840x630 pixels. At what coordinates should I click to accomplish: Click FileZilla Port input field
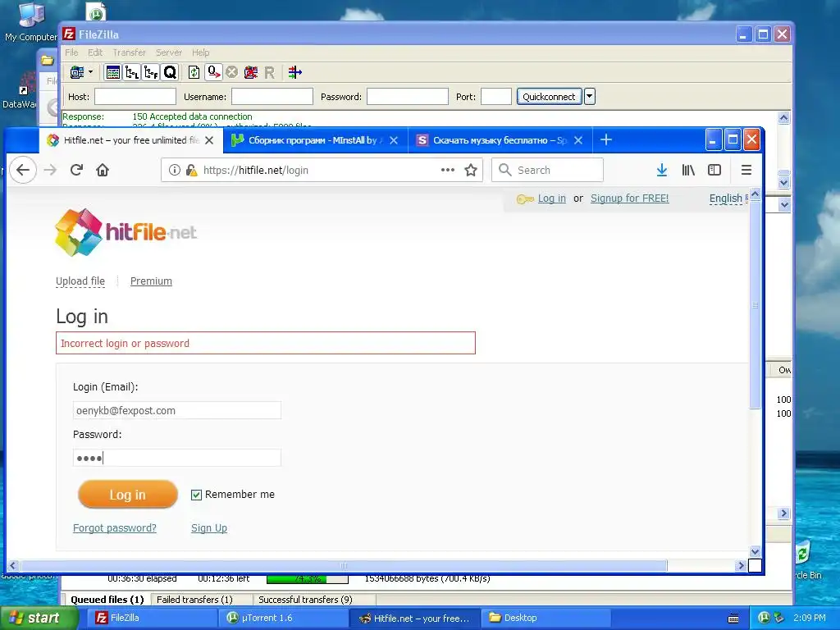pos(496,97)
